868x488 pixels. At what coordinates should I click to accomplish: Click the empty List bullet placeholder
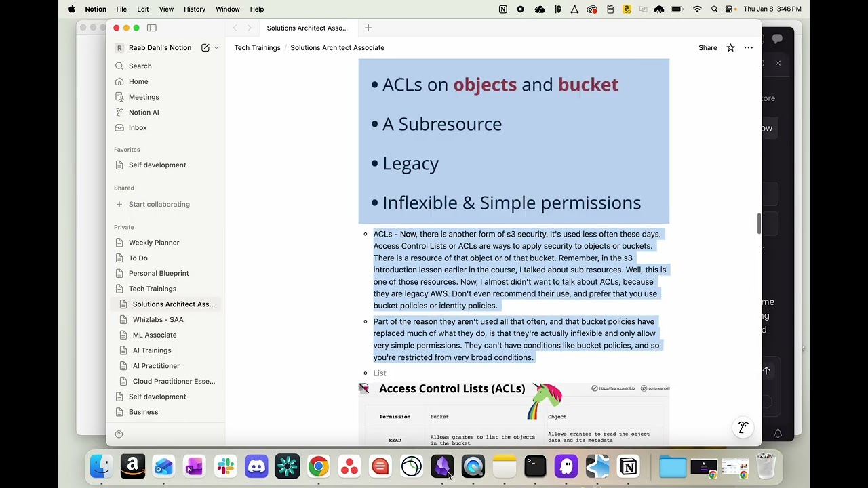(380, 373)
